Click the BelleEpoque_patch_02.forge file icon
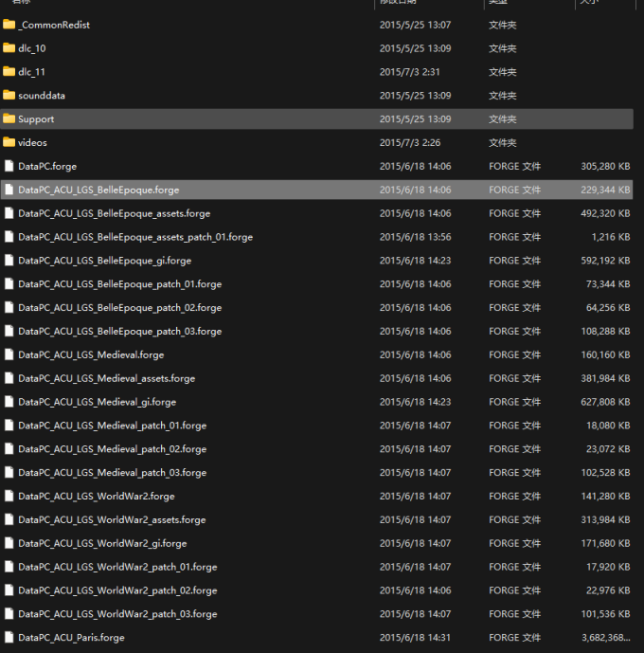 (9, 307)
